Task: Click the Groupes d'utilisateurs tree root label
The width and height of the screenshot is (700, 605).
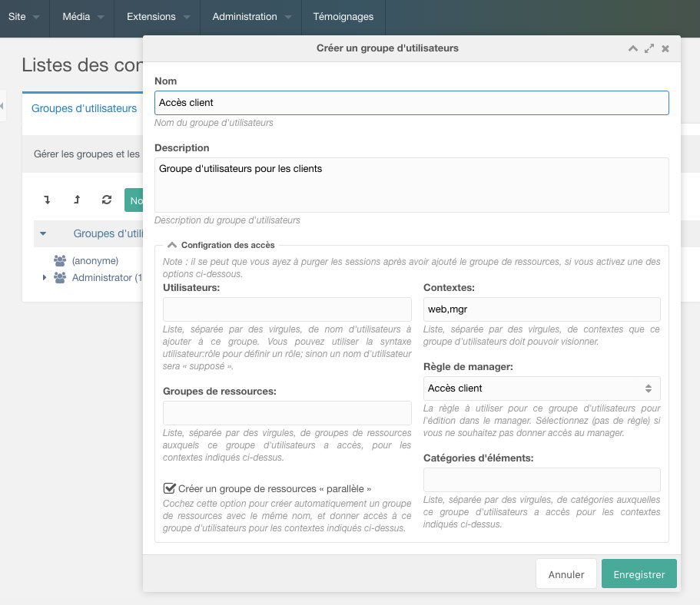Action: pyautogui.click(x=108, y=233)
